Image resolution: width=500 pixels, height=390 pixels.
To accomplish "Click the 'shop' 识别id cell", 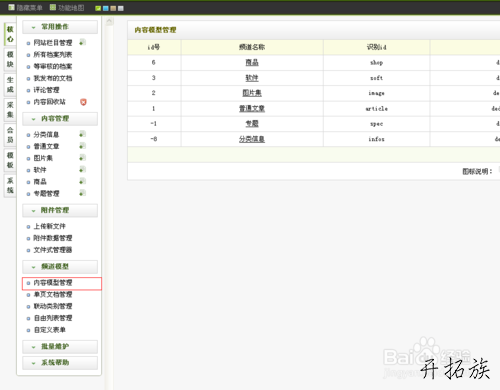I will (x=376, y=62).
